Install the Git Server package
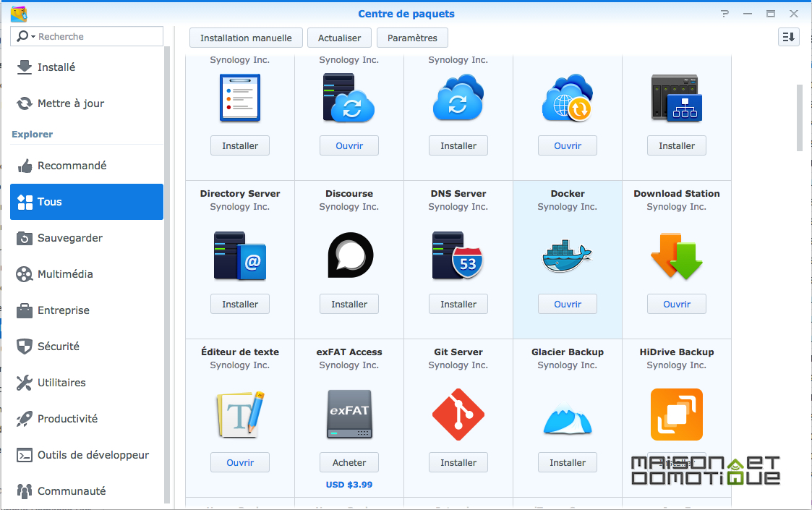812x510 pixels. point(458,462)
